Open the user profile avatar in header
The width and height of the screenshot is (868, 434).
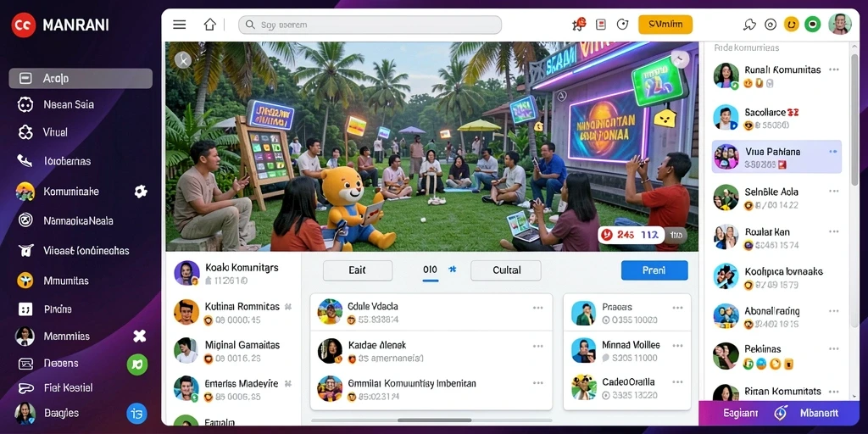[840, 25]
